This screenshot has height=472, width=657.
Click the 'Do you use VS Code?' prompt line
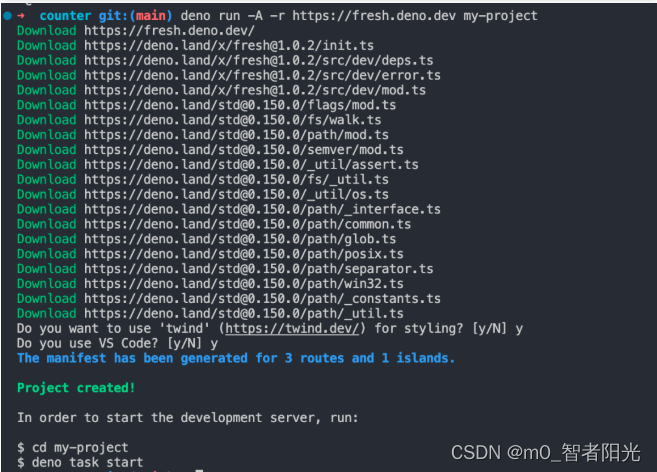[x=117, y=343]
